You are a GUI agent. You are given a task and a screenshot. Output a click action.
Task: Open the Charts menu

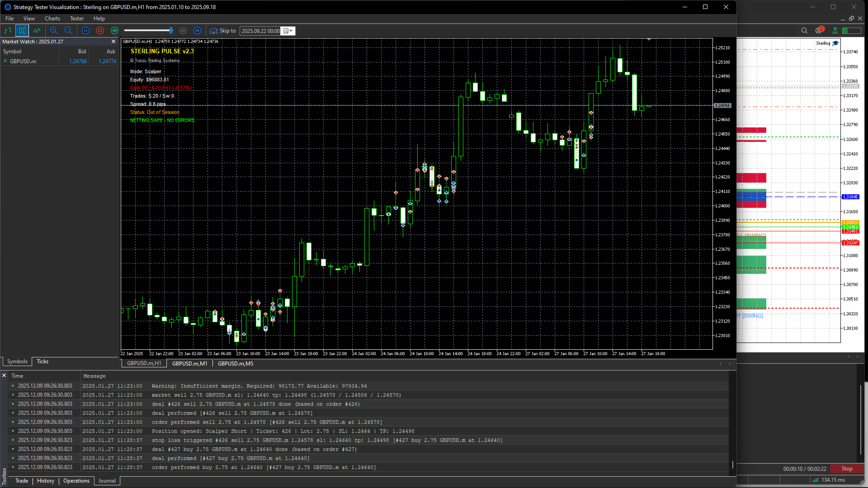(x=52, y=19)
